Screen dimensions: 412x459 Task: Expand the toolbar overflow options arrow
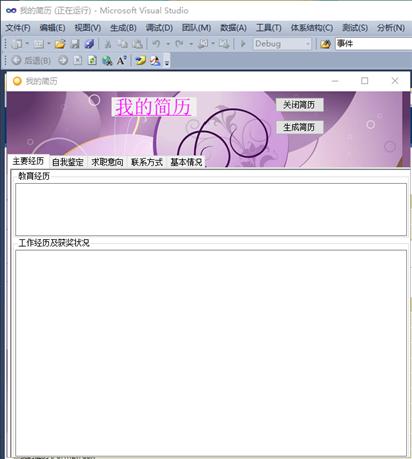pos(167,61)
